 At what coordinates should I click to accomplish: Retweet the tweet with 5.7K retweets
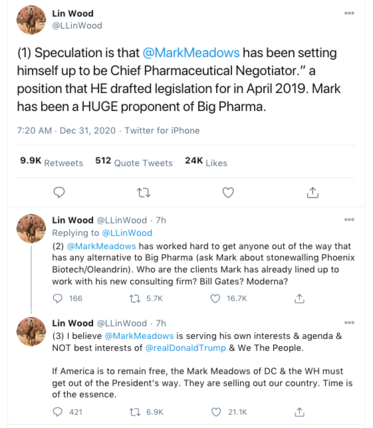tap(135, 298)
